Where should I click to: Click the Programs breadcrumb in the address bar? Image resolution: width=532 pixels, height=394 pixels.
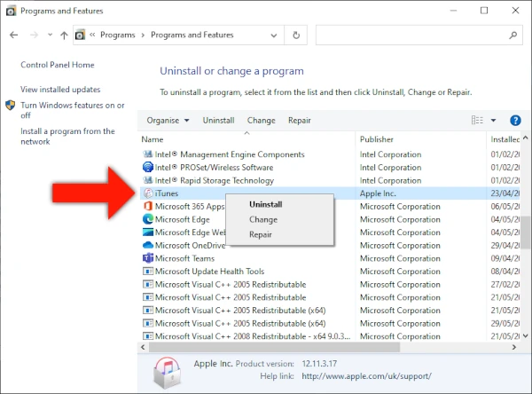pos(118,35)
